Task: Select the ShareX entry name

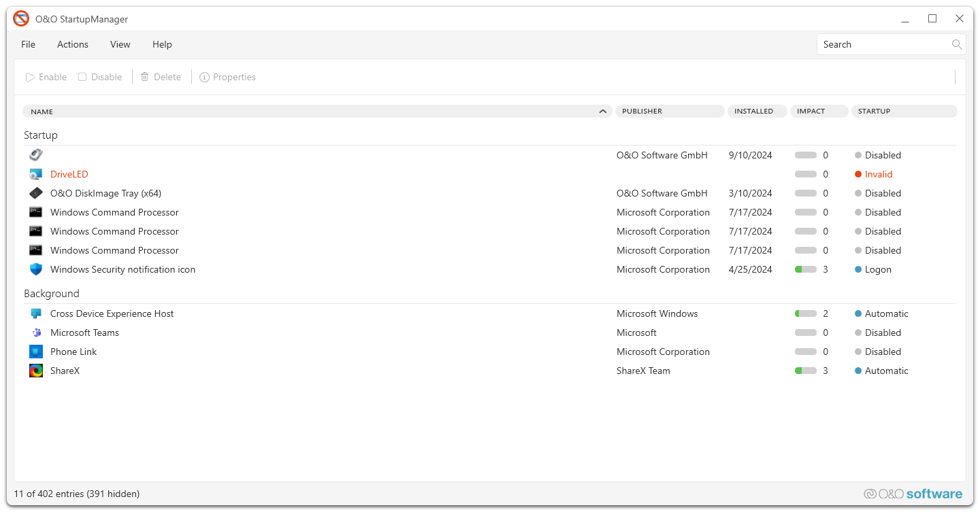Action: pos(65,371)
